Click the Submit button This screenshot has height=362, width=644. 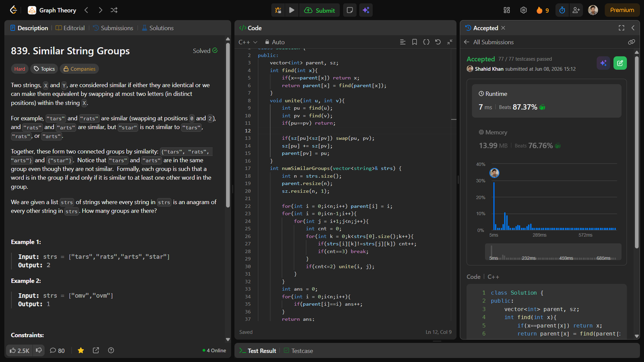point(319,10)
